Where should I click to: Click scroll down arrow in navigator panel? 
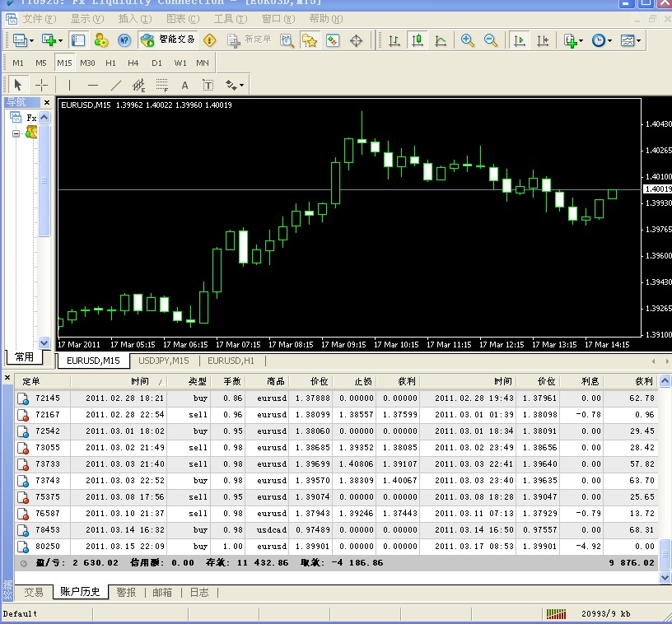(x=44, y=342)
